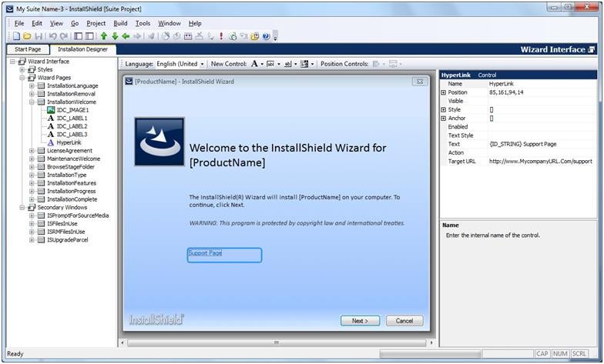Select the ISFilesInUse window node

click(62, 223)
